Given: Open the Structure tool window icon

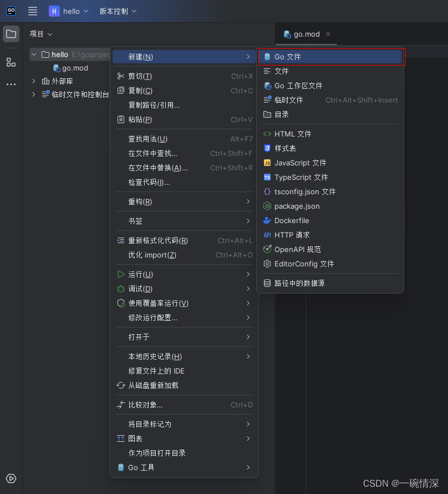Looking at the screenshot, I should 11,62.
